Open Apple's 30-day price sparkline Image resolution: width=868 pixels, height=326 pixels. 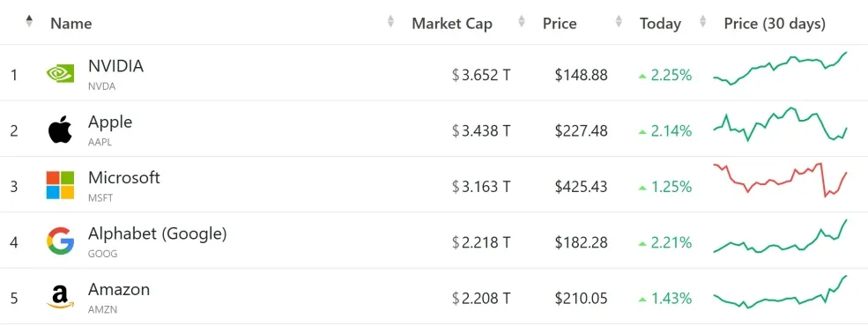click(x=780, y=124)
